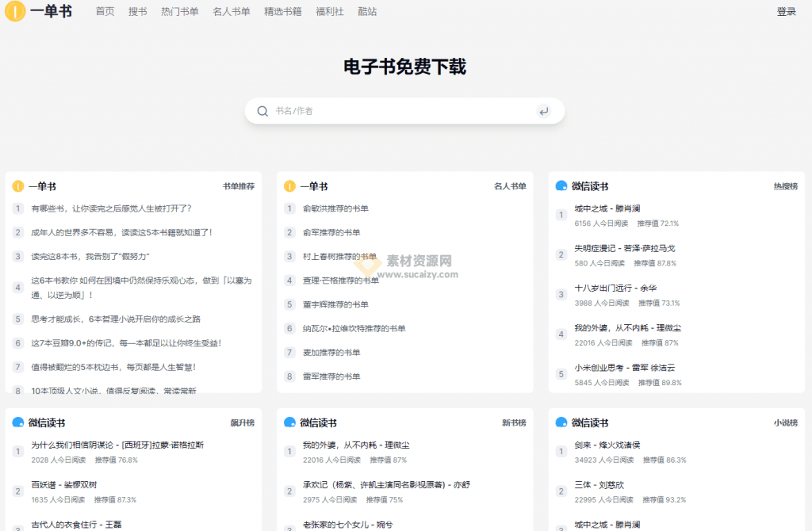Screen dimensions: 812x531
Task: Click the yellow icon of 名人书单 card
Action: (x=289, y=186)
